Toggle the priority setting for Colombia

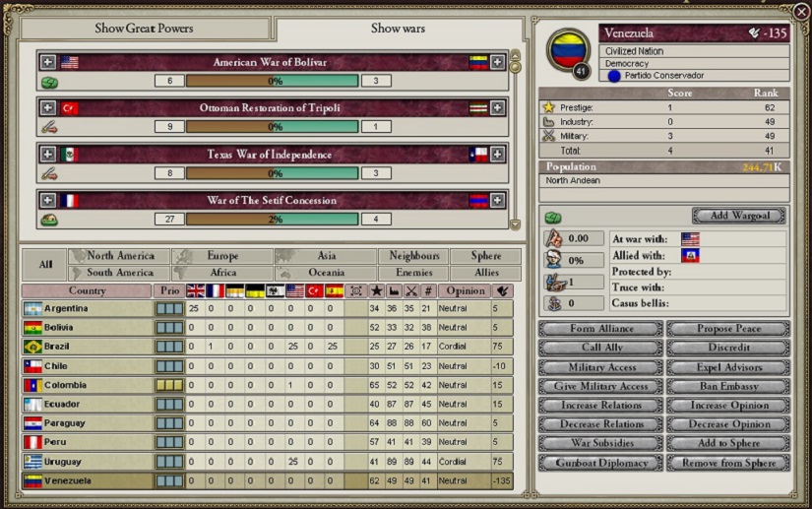(x=169, y=385)
